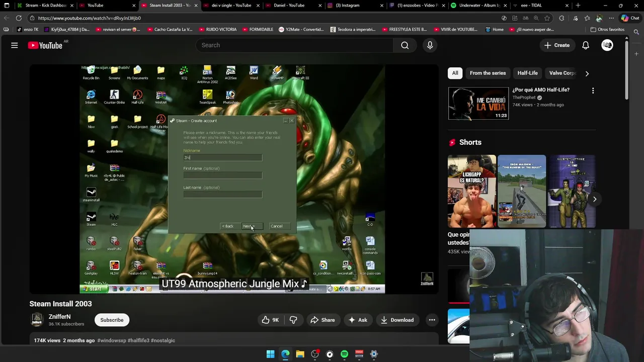This screenshot has height=362, width=644.
Task: Open the Iron Maiden skate short
Action: click(x=522, y=191)
